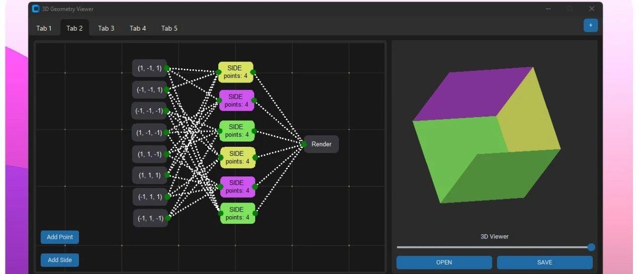The height and width of the screenshot is (274, 644).
Task: Select the (-1, -1, 1) point node
Action: pyautogui.click(x=149, y=89)
